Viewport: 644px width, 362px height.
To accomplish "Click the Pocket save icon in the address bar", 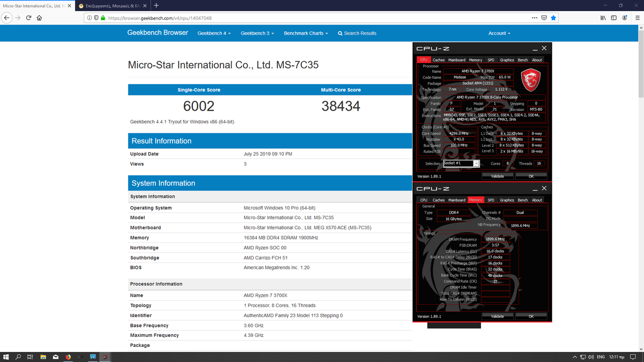I will pos(544,18).
